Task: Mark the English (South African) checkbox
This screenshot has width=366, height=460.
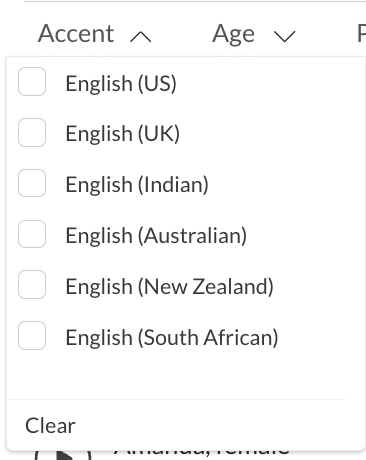Action: [32, 336]
